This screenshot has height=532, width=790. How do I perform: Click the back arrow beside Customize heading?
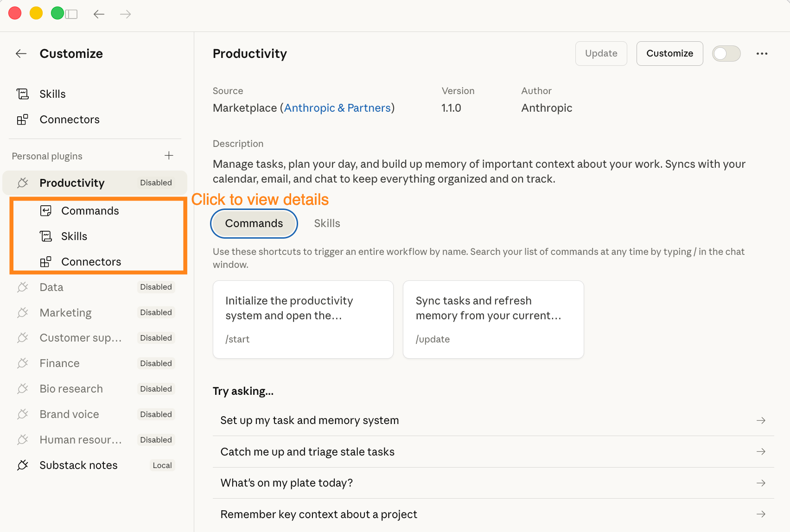(21, 54)
